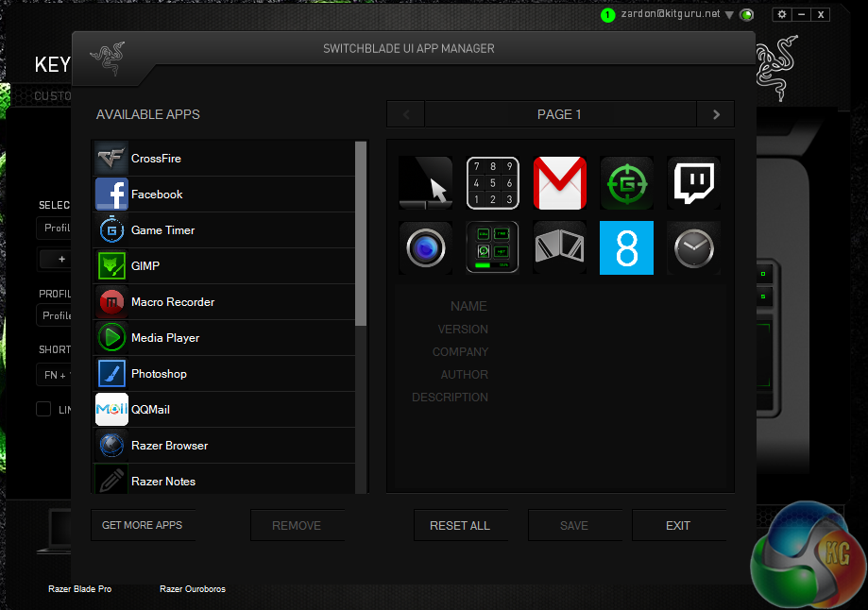Click the REMOVE button
868x610 pixels.
[x=298, y=525]
